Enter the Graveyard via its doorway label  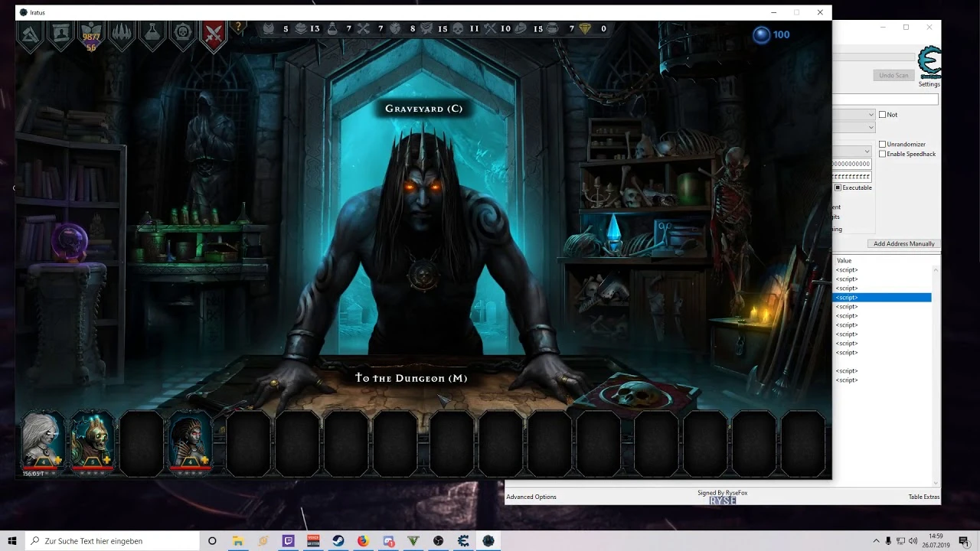point(423,109)
